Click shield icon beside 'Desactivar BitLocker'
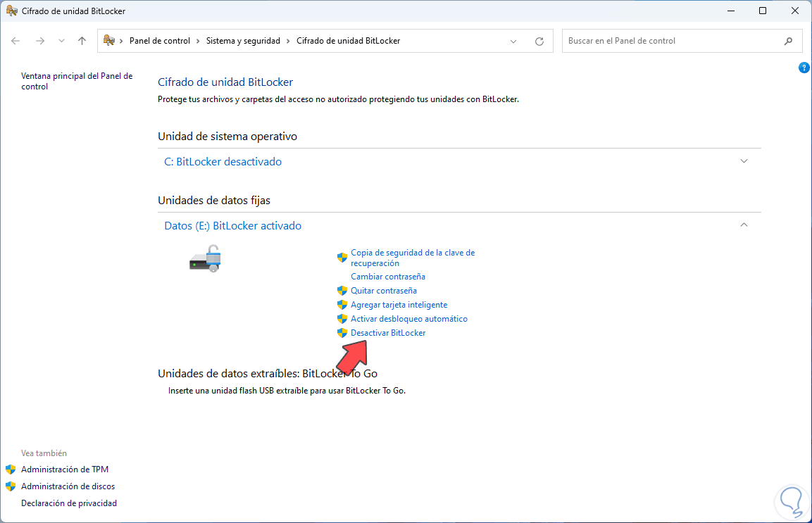The image size is (812, 523). click(x=342, y=332)
